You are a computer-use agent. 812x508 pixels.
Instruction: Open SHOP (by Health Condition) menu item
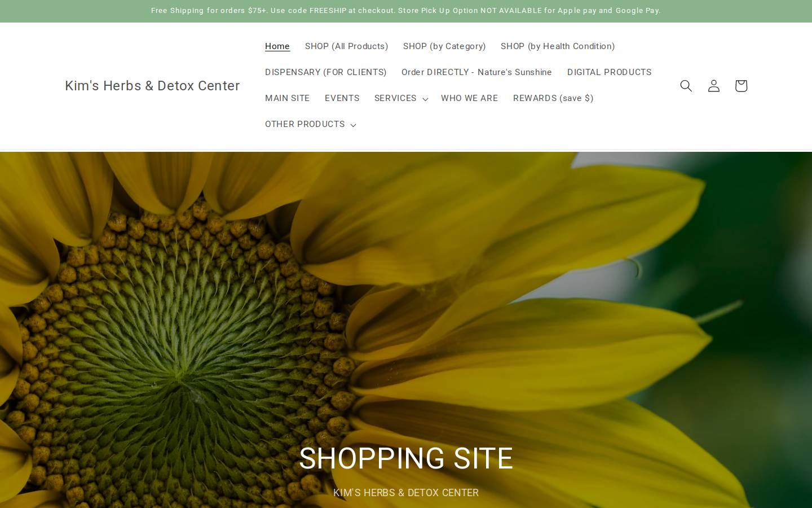pos(558,46)
